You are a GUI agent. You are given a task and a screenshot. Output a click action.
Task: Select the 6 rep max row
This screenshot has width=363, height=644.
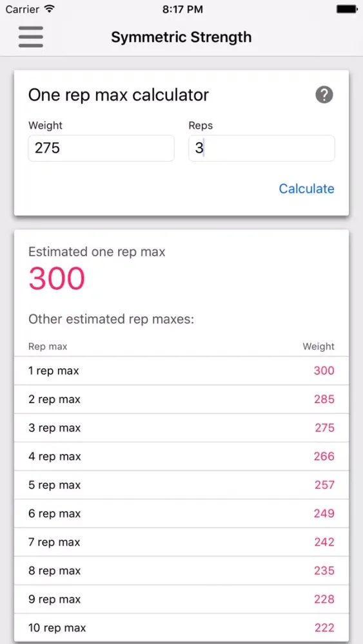coord(181,513)
